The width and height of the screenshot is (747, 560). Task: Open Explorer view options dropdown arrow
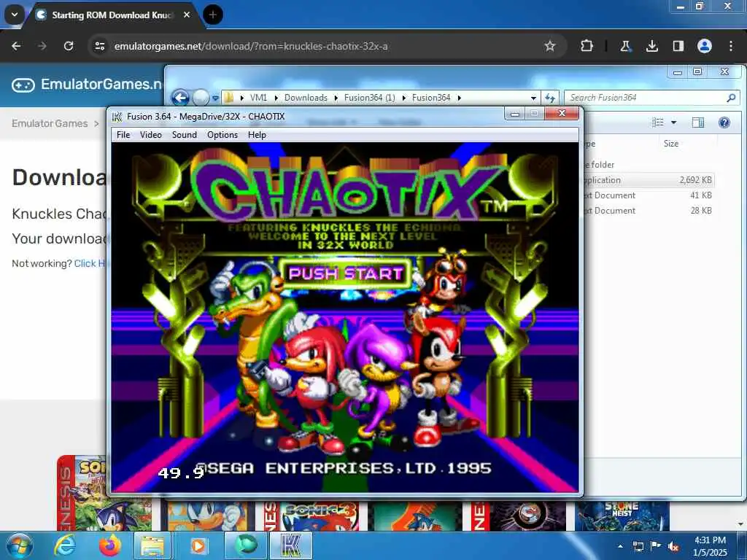[x=673, y=122]
